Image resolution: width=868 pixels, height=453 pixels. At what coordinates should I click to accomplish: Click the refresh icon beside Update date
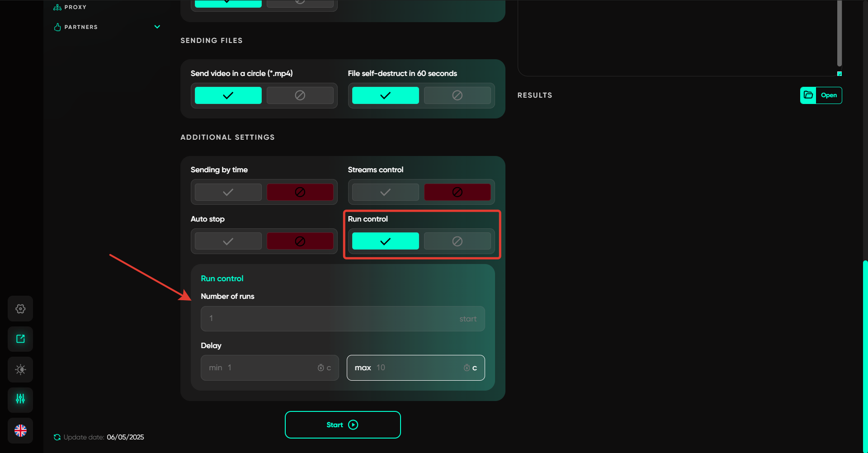point(57,437)
